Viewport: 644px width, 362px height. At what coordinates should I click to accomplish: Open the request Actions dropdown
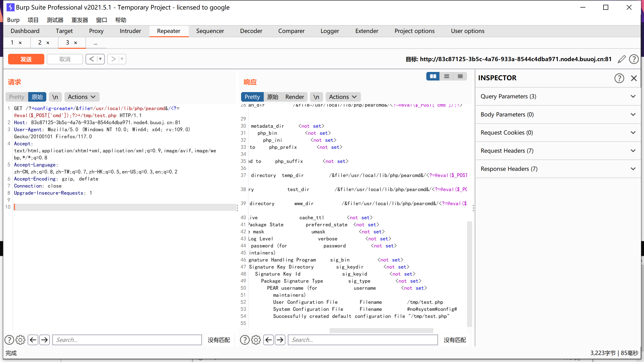click(82, 97)
